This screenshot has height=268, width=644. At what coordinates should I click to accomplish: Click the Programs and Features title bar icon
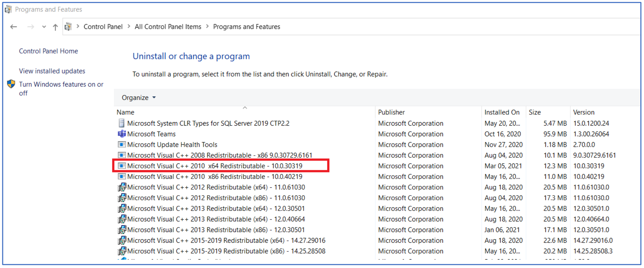point(8,9)
